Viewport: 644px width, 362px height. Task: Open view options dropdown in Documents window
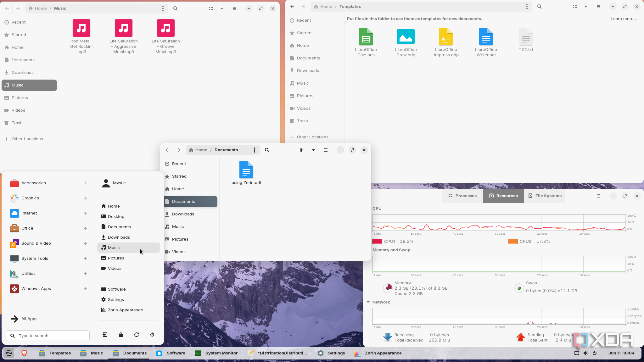[313, 150]
